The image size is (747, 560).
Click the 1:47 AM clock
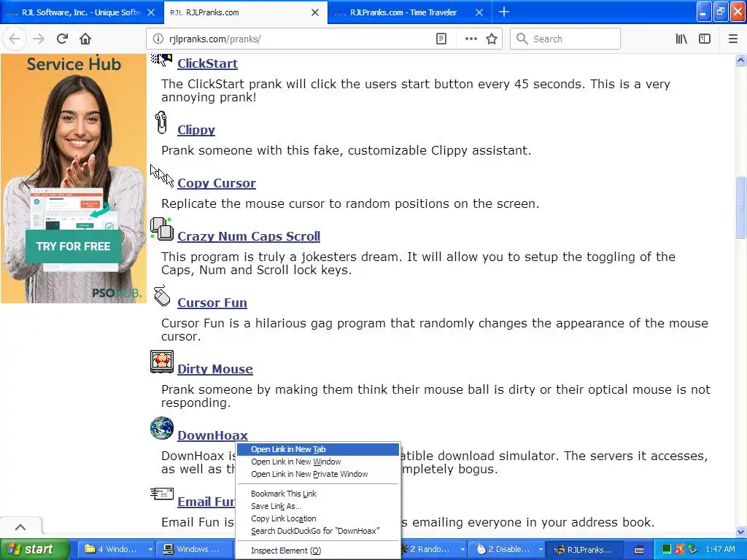click(x=720, y=549)
